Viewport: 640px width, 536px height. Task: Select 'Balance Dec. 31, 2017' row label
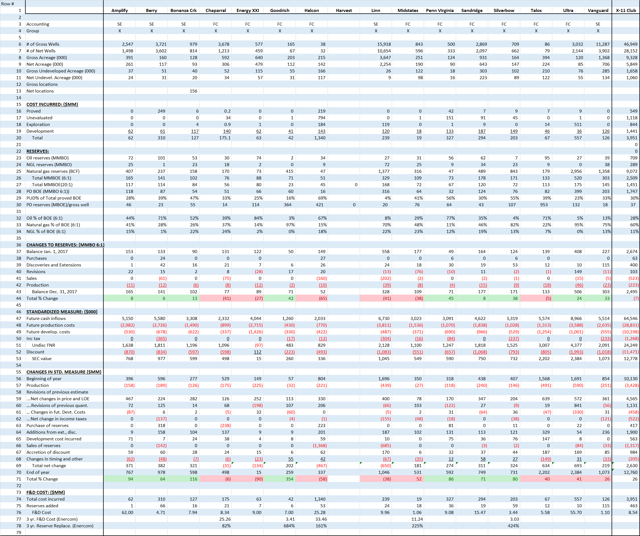point(54,292)
